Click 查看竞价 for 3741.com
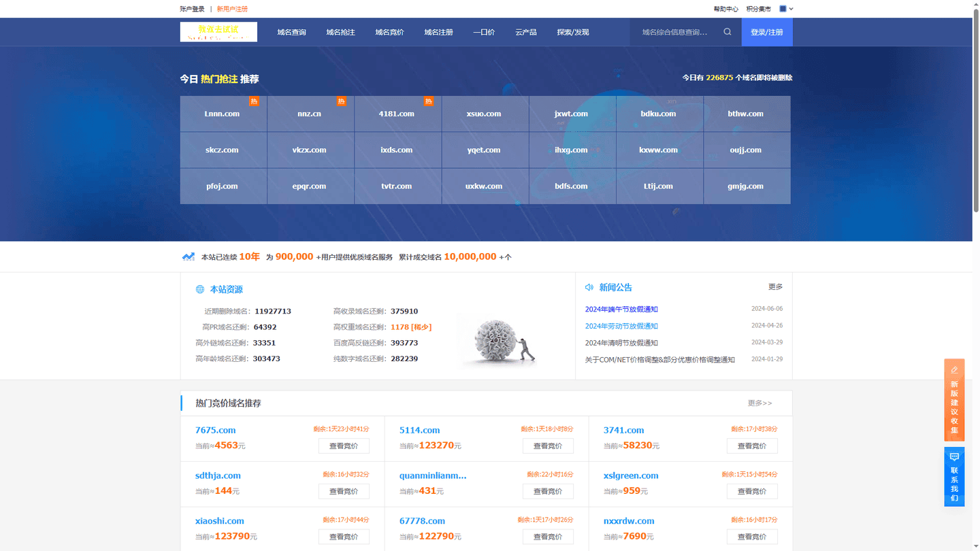The image size is (980, 551). [752, 446]
